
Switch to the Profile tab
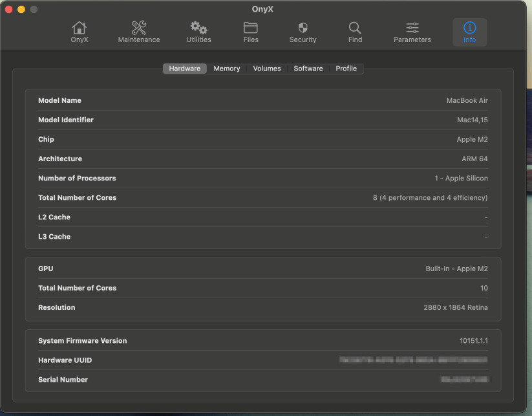(346, 69)
